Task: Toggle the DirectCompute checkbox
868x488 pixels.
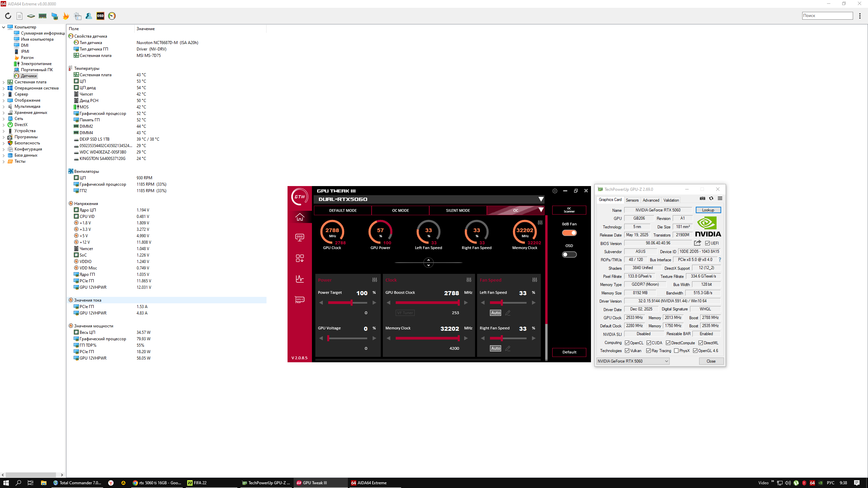Action: 668,343
